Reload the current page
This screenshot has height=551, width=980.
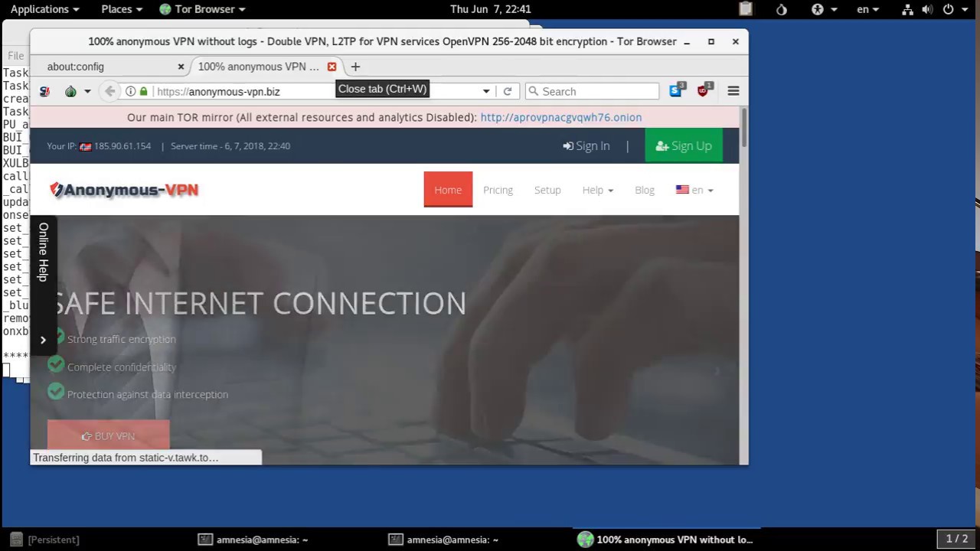click(x=507, y=91)
